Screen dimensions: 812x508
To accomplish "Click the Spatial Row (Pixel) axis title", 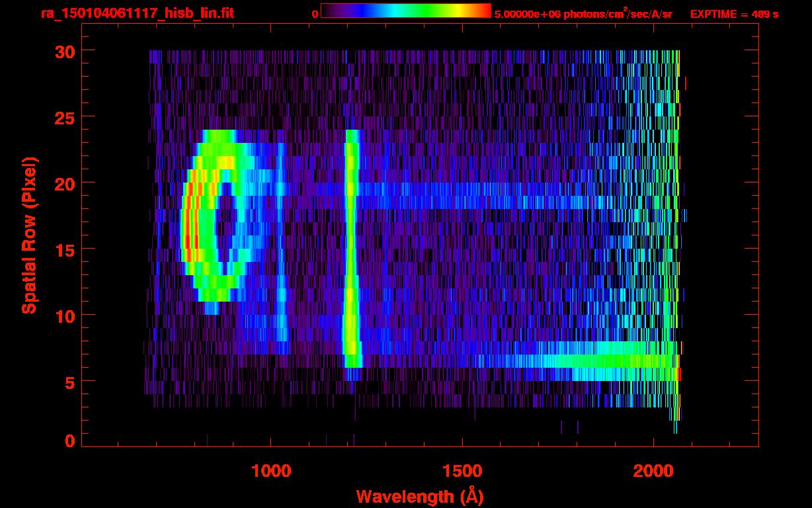I will point(29,235).
